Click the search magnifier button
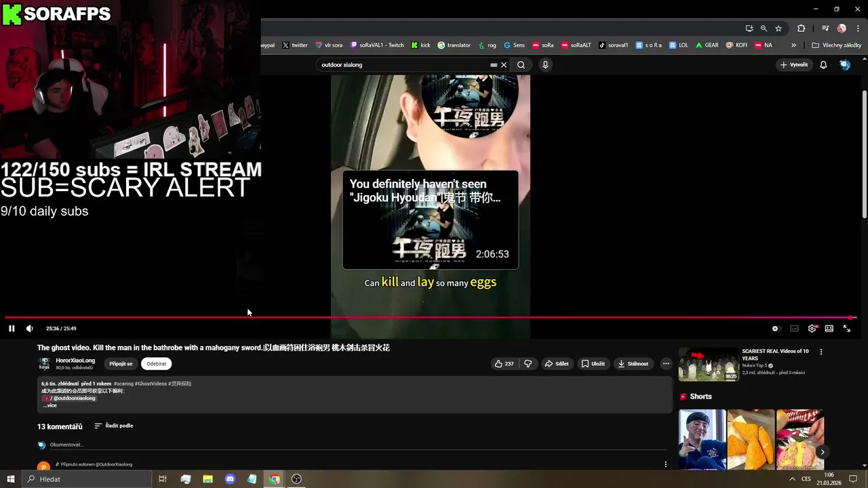 click(521, 65)
